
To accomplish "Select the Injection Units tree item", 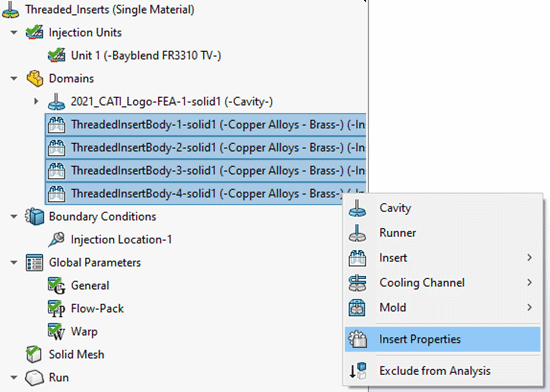I will pos(85,33).
